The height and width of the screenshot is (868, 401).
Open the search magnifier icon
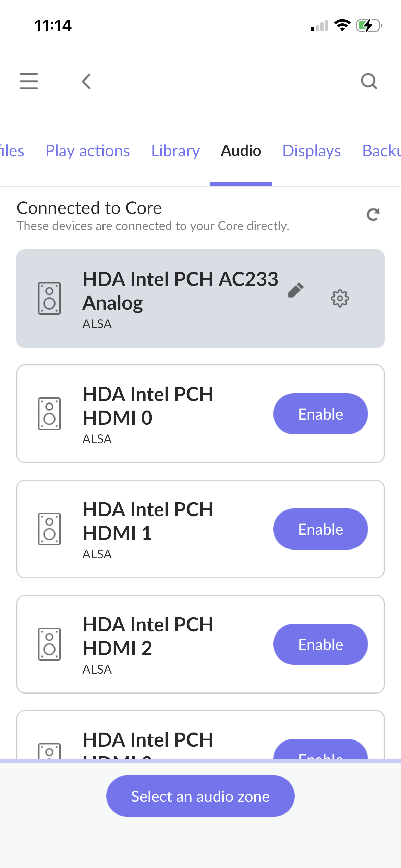pos(369,82)
